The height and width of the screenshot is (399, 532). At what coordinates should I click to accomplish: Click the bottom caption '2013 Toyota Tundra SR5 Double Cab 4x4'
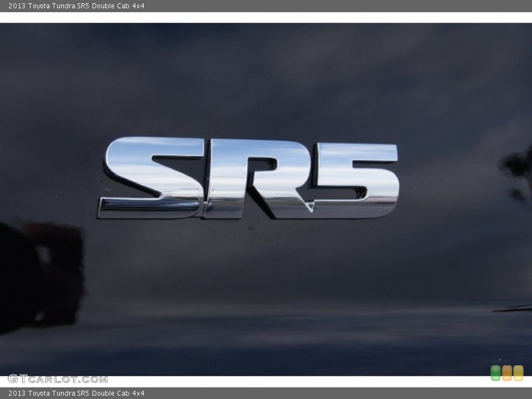click(x=76, y=393)
